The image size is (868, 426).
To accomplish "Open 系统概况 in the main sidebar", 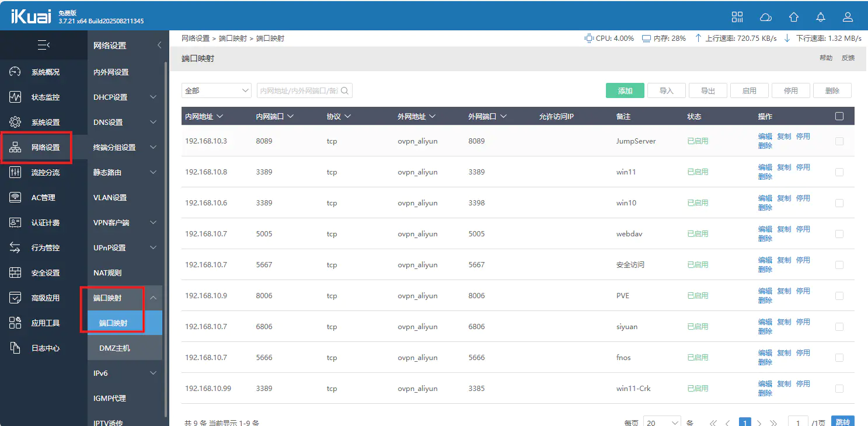I will point(45,72).
